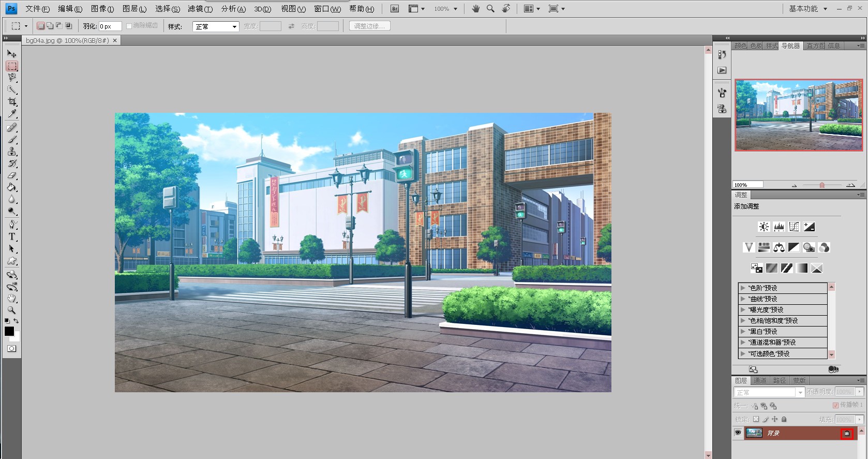
Task: Add a Photo Filter adjustment
Action: pos(809,247)
